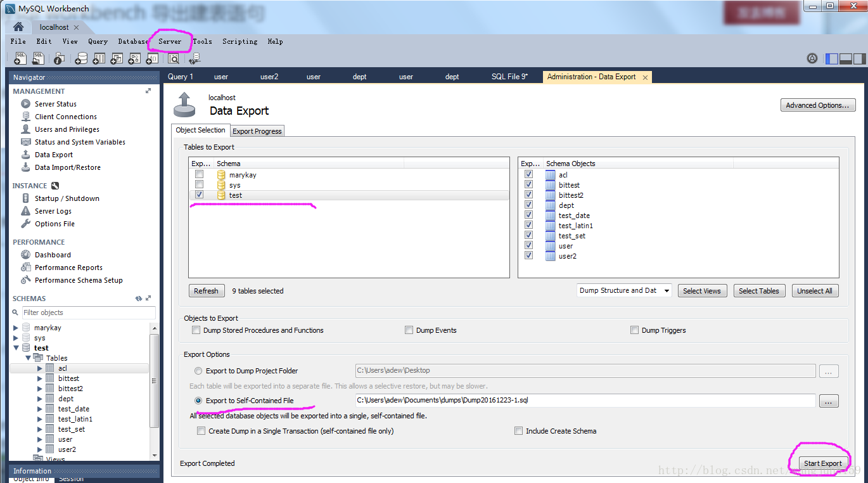
Task: Switch to the Export Progress tab
Action: tap(257, 131)
